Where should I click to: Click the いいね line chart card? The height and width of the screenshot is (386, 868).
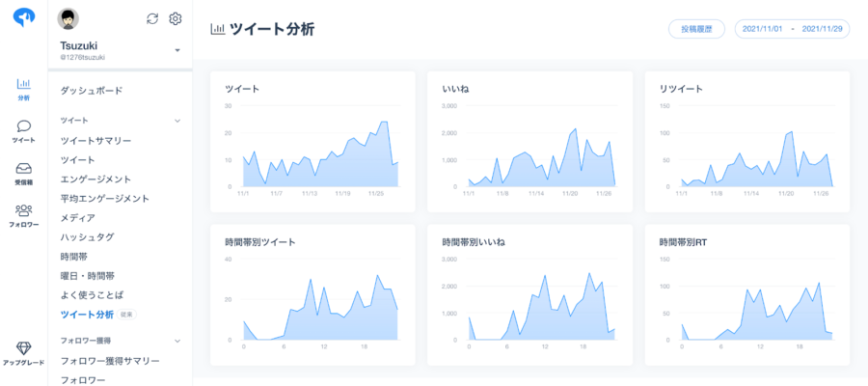[x=529, y=142]
